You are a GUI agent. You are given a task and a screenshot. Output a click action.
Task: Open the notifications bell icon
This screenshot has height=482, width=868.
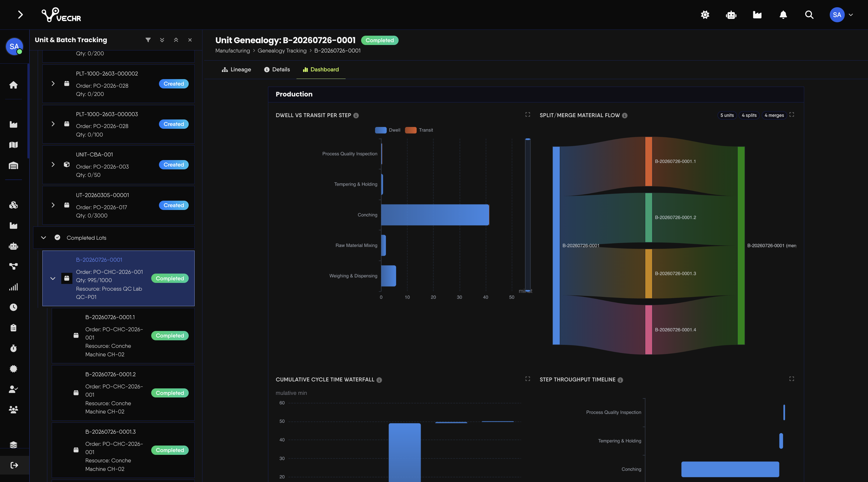pos(783,15)
